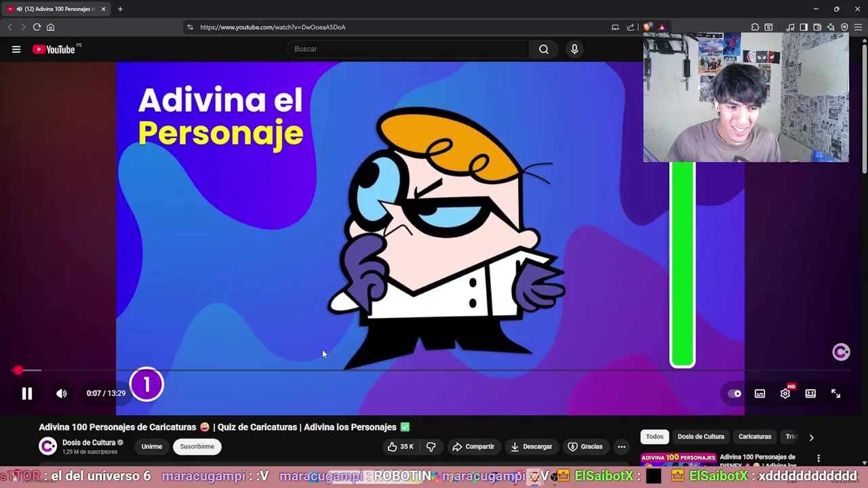Viewport: 868px width, 488px height.
Task: Open Adivina 100 Personajes de Disney thumbnail
Action: coord(678,460)
